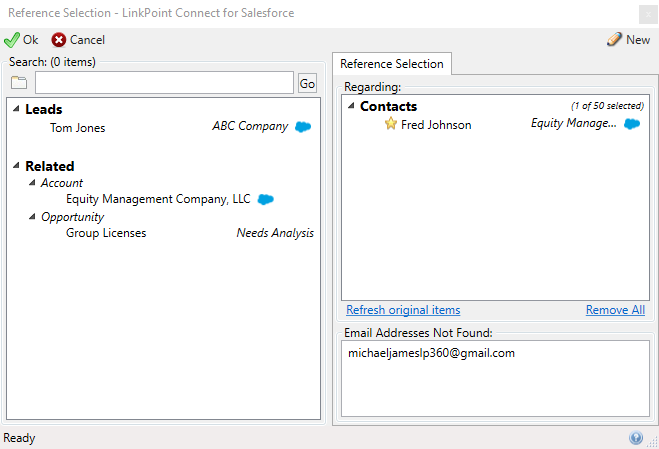This screenshot has width=659, height=449.
Task: Click Refresh original items link
Action: click(403, 310)
